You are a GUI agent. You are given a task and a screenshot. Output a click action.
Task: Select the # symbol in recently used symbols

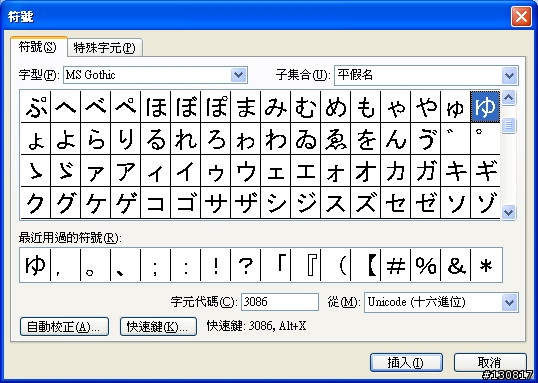(x=395, y=265)
